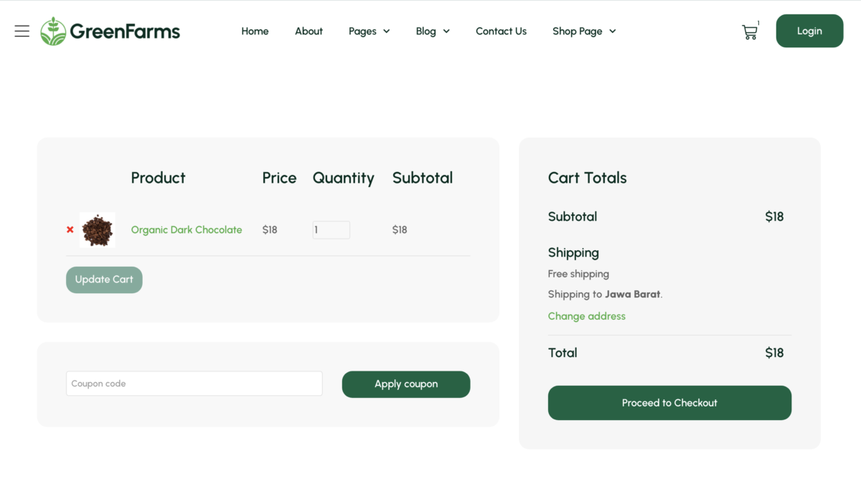Open the Change address link
861x504 pixels.
pos(586,315)
